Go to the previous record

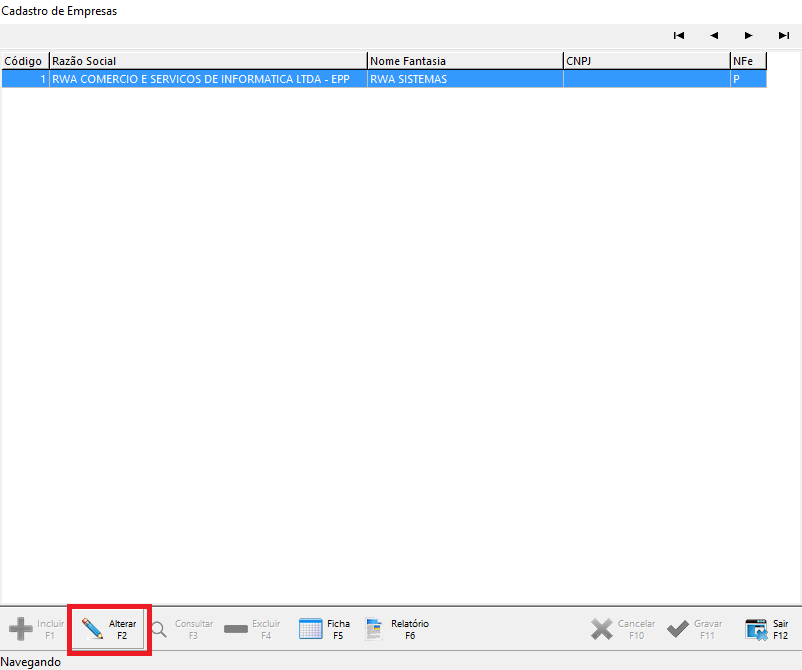[x=714, y=35]
